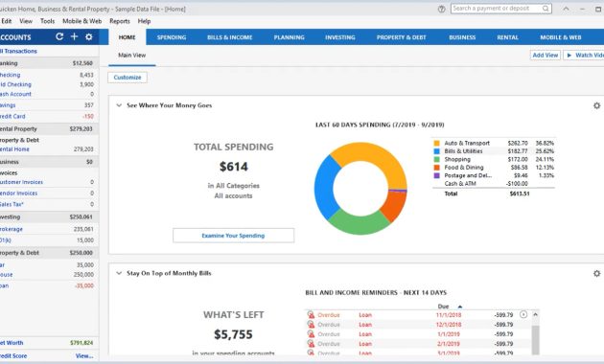Sort reminders using the Due arrow

[x=459, y=307]
